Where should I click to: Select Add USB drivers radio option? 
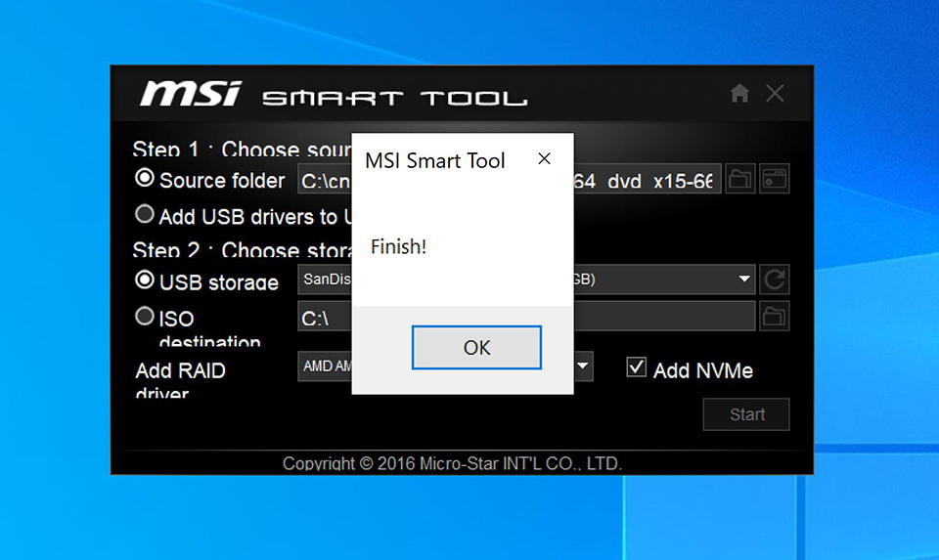tap(145, 214)
